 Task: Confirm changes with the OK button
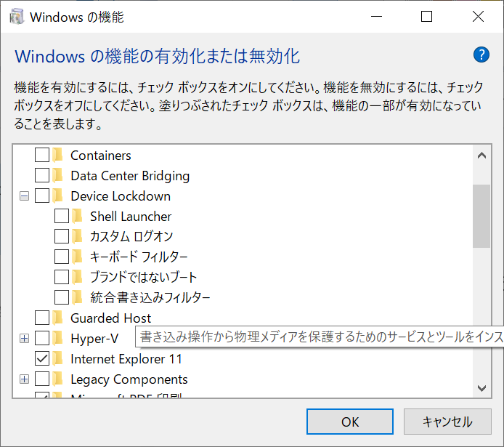[x=350, y=422]
